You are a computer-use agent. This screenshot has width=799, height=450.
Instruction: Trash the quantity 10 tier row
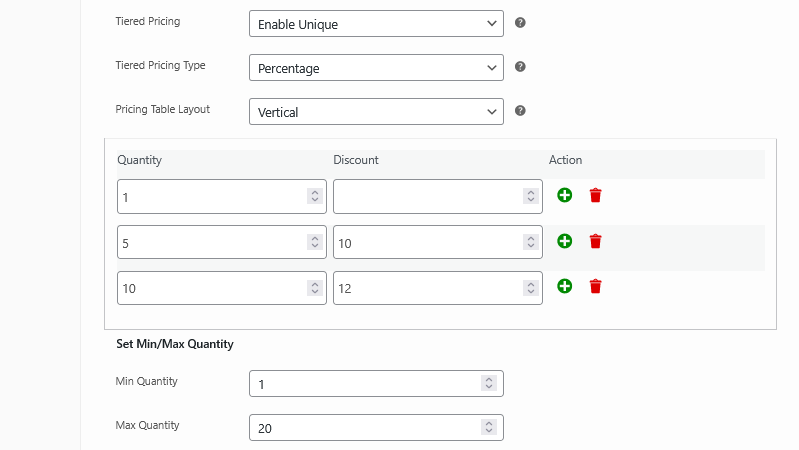[x=596, y=286]
